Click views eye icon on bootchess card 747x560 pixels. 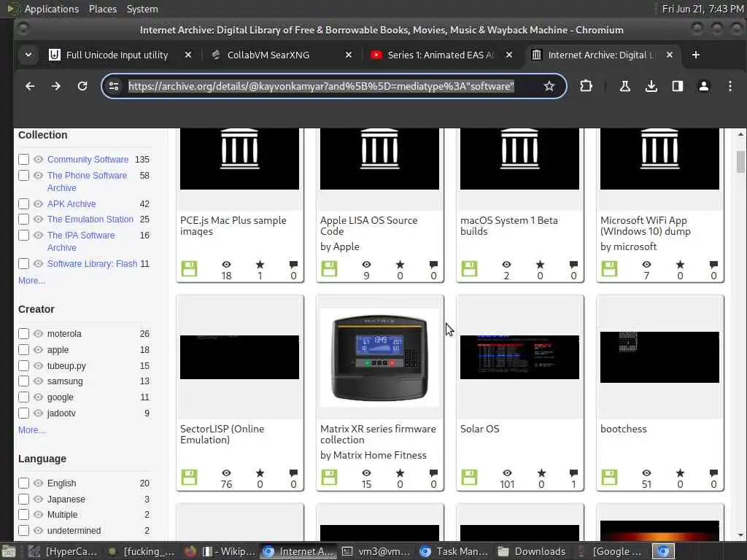646,472
